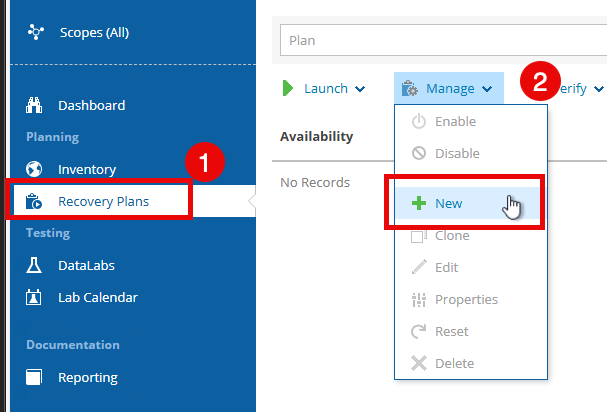
Task: Click the Recovery Plans clipboard icon
Action: pyautogui.click(x=34, y=201)
